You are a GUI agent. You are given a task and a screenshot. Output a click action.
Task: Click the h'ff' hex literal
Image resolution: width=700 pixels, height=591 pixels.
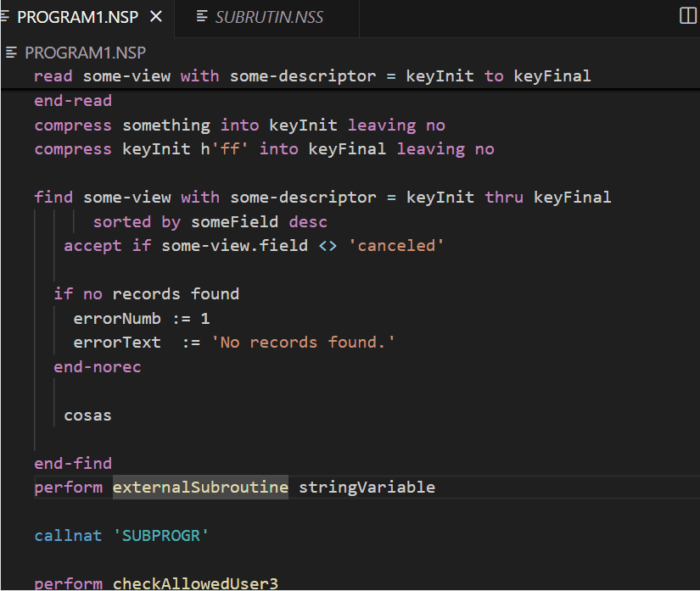point(224,149)
